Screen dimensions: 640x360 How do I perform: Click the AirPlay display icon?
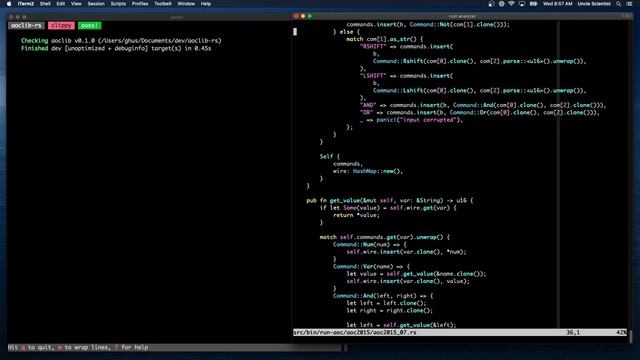pyautogui.click(x=522, y=4)
